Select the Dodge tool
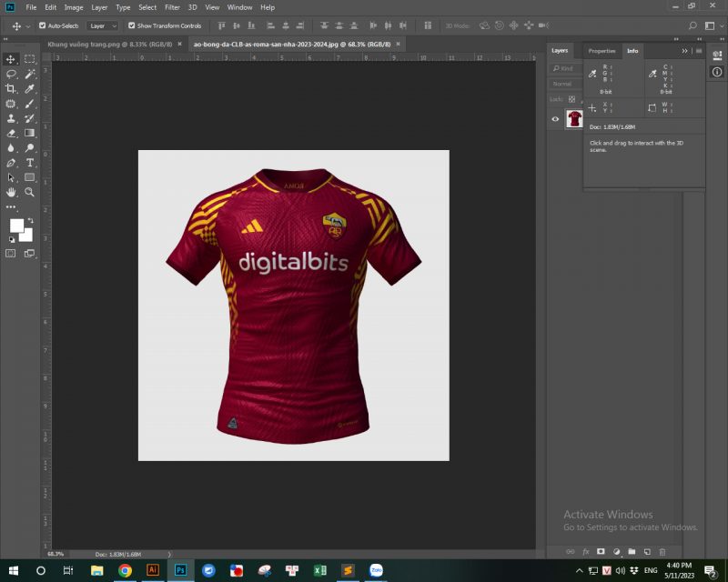This screenshot has height=582, width=728. tap(30, 148)
